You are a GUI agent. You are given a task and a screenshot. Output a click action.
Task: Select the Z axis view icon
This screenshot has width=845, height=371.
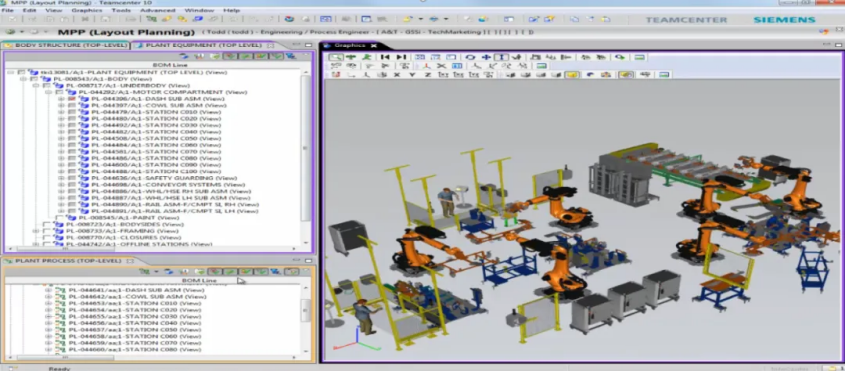(x=428, y=74)
